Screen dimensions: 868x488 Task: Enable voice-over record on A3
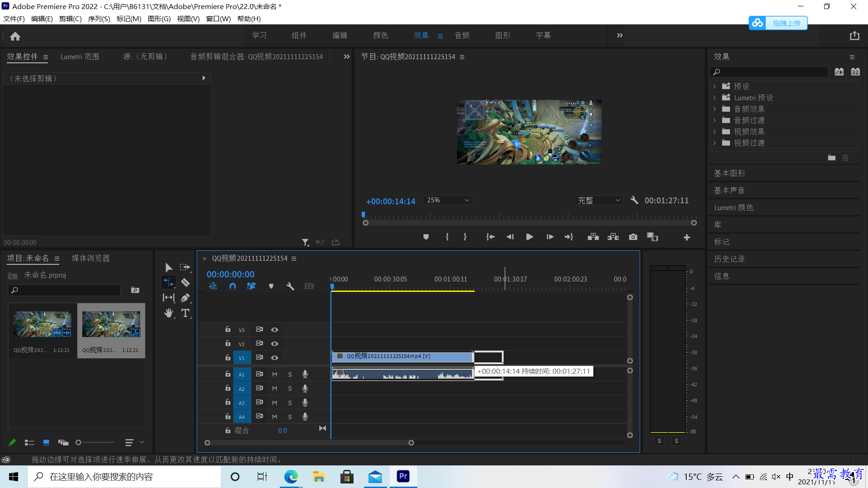coord(305,403)
